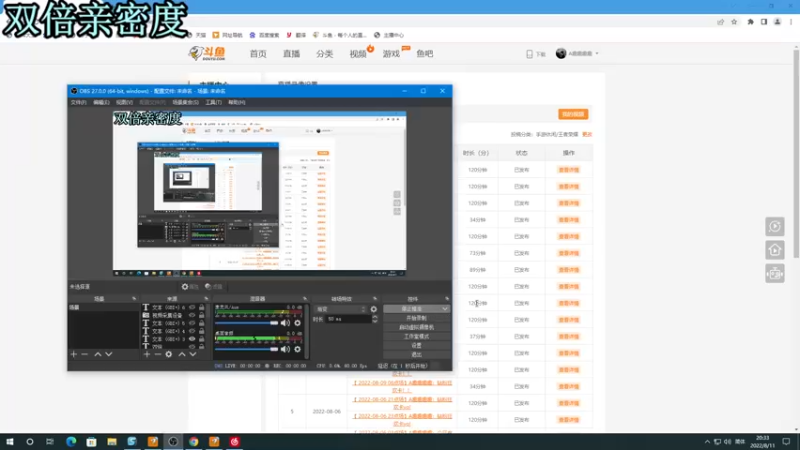Click the properties gear button above the docks

(x=190, y=287)
